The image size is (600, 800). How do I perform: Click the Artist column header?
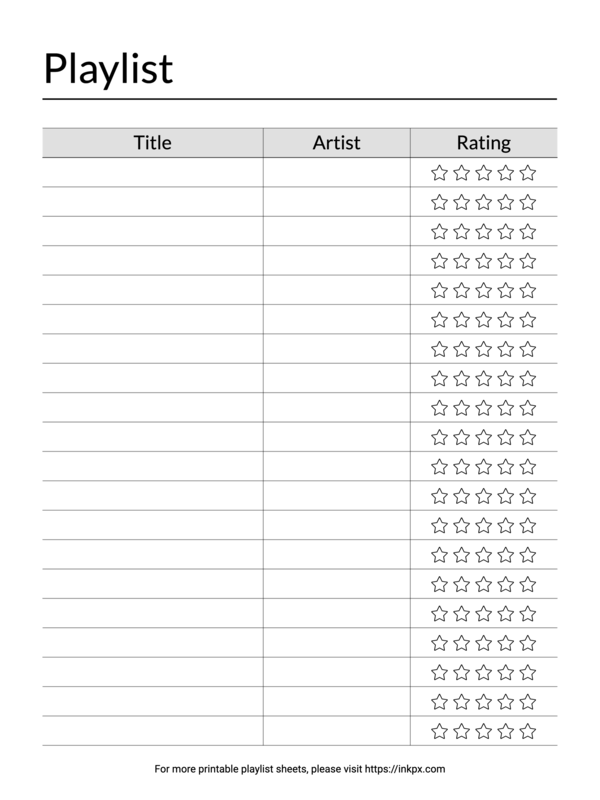(x=336, y=143)
